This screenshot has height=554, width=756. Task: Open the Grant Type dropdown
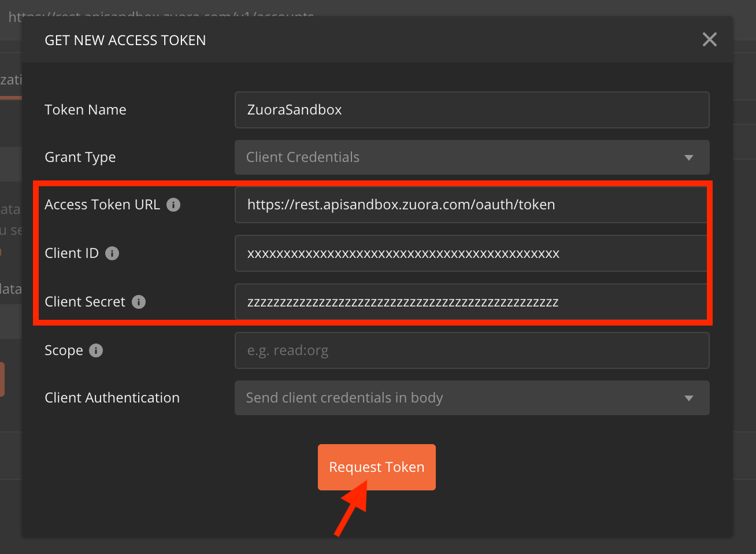pos(472,157)
